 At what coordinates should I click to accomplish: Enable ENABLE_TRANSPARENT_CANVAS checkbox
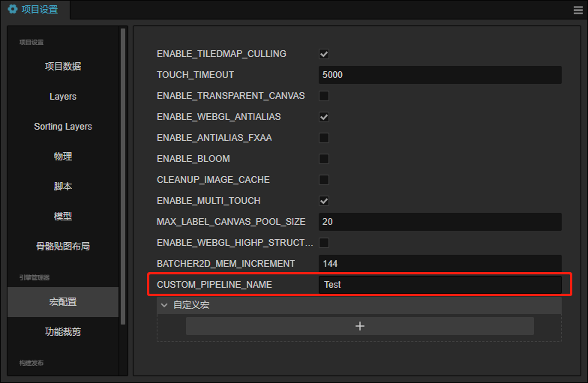coord(324,96)
